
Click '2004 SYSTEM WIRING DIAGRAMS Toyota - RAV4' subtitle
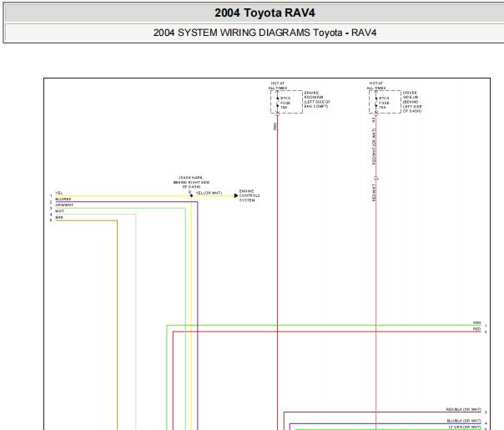point(265,33)
